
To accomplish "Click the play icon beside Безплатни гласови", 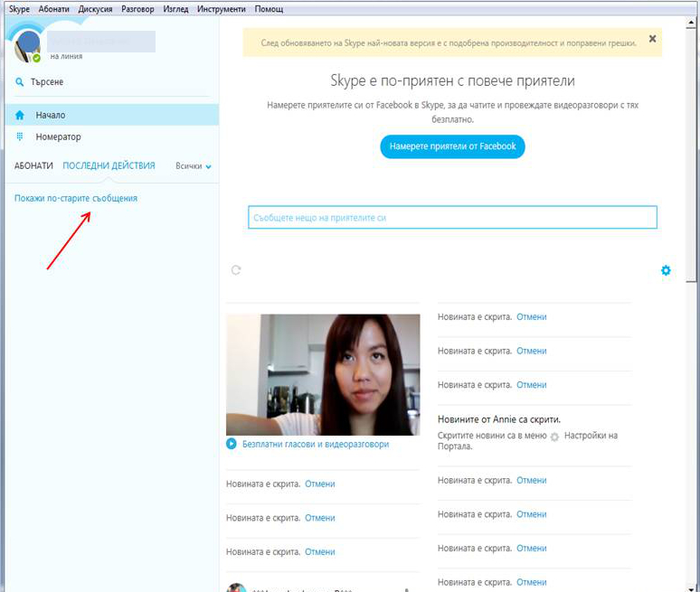I will 232,444.
